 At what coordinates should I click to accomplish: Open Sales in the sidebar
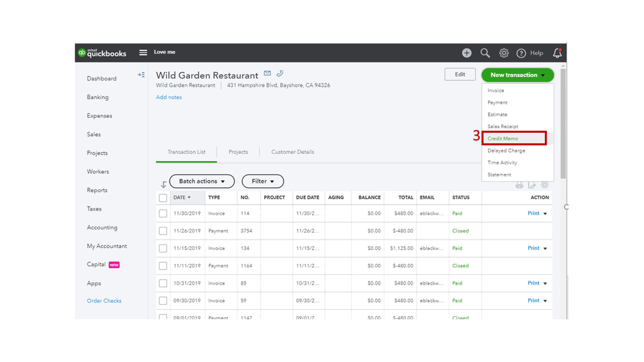click(93, 134)
